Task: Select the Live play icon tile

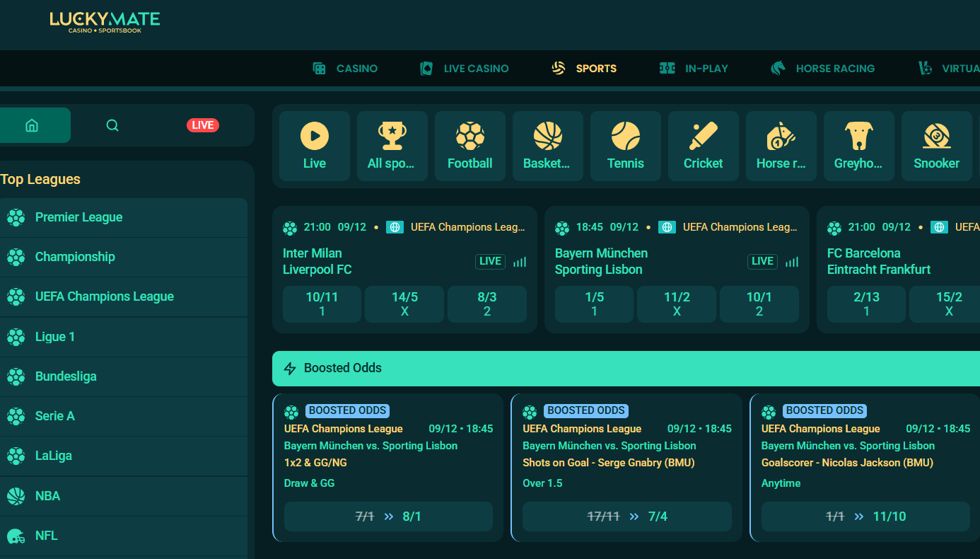Action: pyautogui.click(x=315, y=146)
